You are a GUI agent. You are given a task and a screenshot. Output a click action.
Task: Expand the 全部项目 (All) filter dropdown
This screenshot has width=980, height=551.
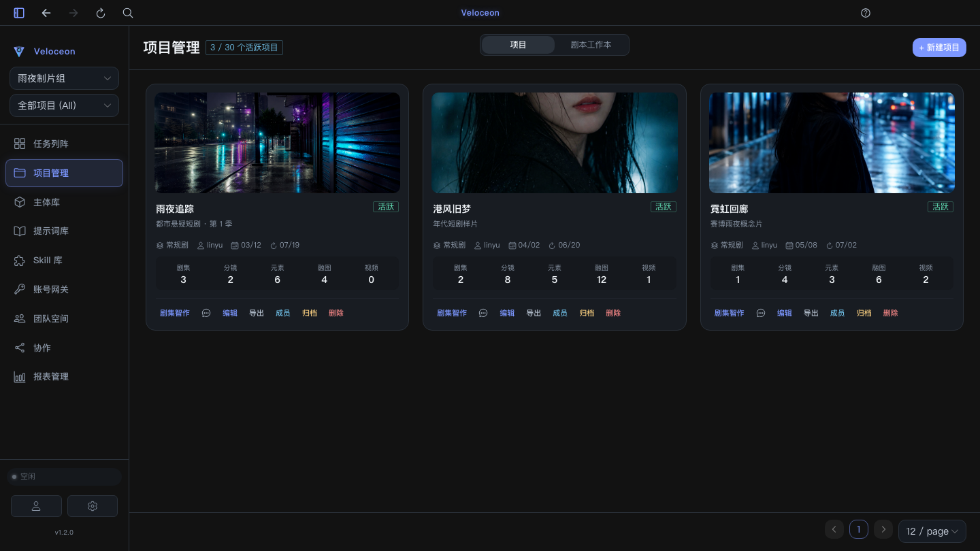[64, 105]
